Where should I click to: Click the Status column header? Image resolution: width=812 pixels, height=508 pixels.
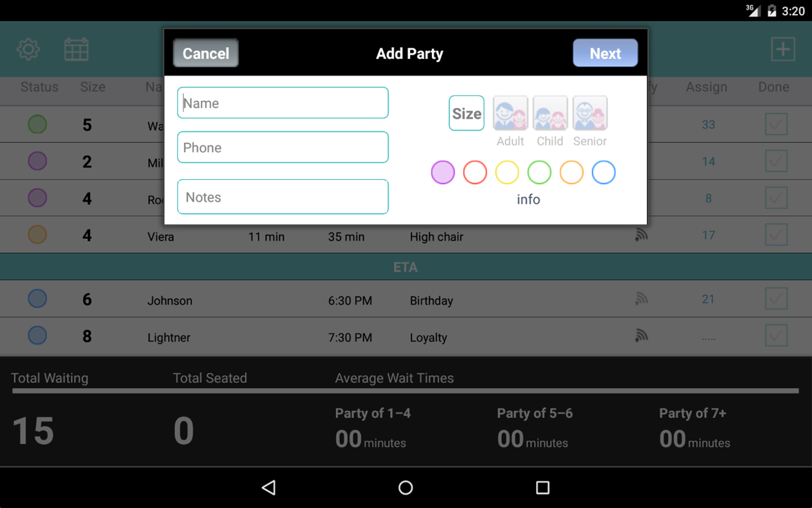click(39, 87)
